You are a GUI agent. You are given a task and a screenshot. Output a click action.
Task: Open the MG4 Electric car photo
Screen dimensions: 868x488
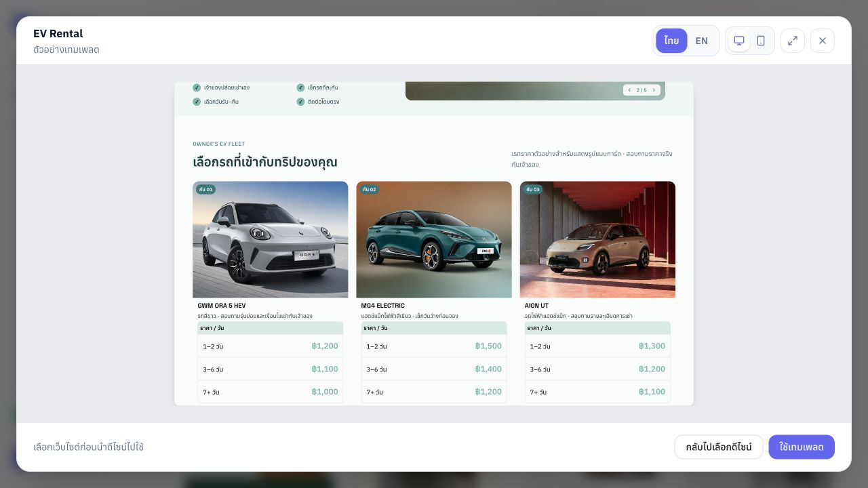point(434,239)
